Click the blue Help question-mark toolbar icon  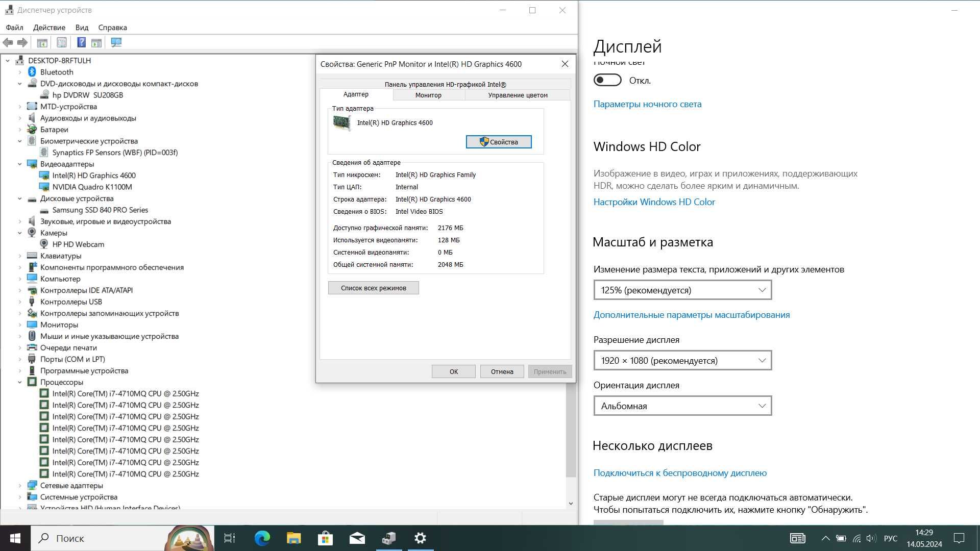coord(81,42)
